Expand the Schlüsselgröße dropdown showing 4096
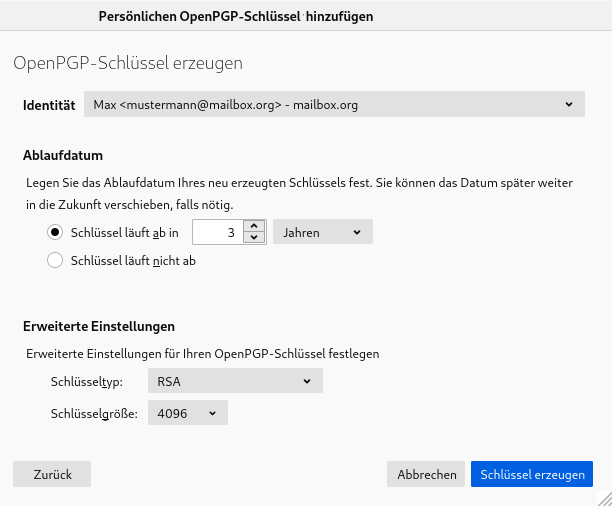 [188, 413]
